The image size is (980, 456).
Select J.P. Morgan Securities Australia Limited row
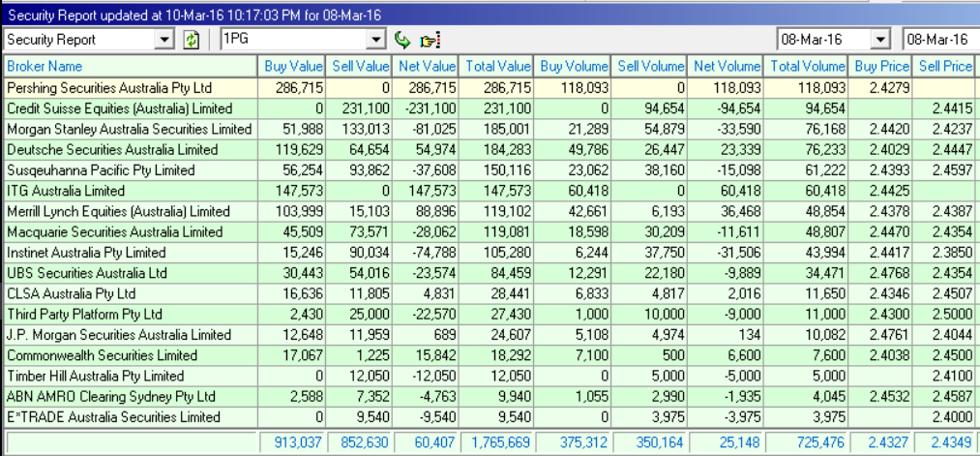point(490,335)
